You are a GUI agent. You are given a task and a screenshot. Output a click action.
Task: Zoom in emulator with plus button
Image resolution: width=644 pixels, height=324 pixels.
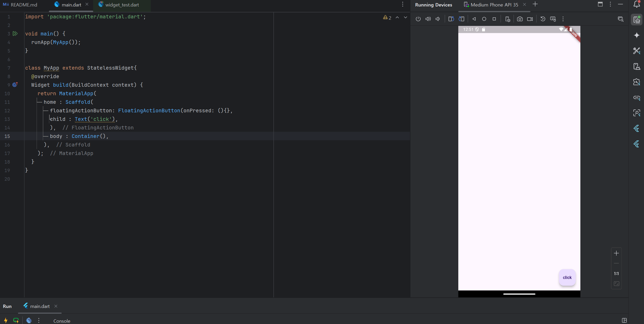[616, 253]
